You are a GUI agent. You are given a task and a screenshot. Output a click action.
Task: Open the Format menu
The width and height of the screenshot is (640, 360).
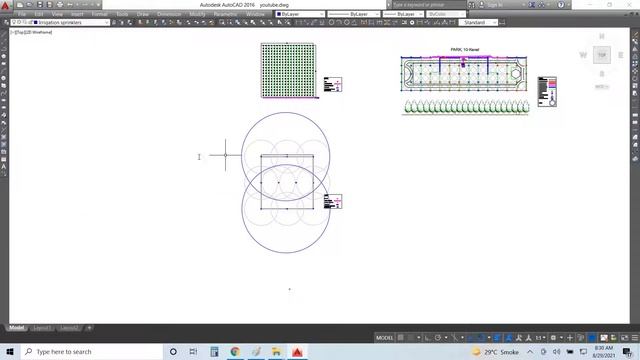point(99,14)
